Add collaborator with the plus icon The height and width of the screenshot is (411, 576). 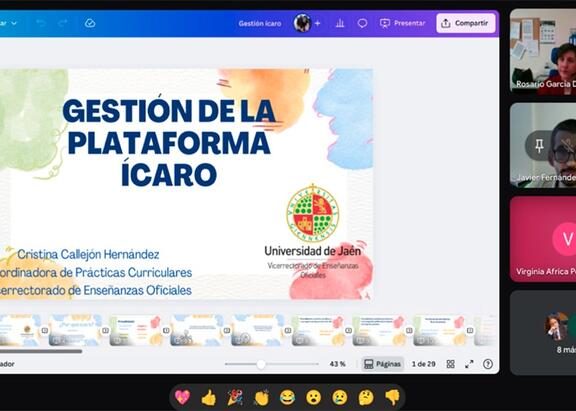click(318, 23)
